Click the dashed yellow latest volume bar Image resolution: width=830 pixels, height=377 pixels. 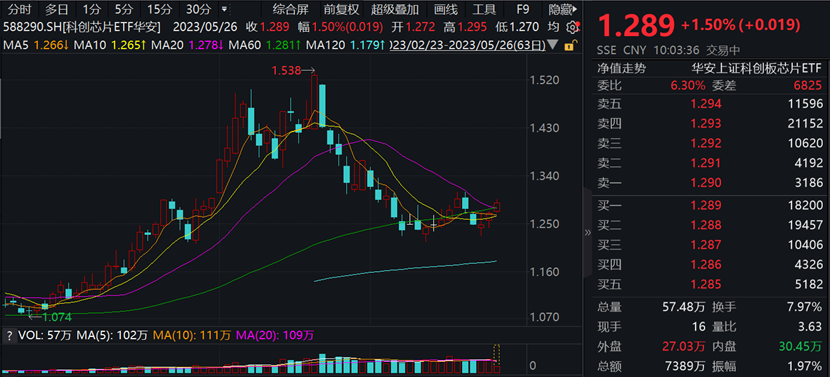pyautogui.click(x=497, y=360)
